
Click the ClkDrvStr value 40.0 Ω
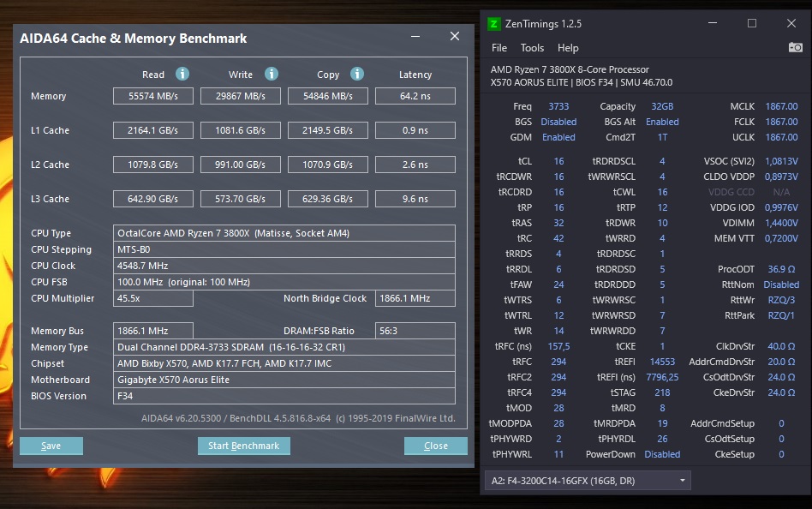point(781,346)
